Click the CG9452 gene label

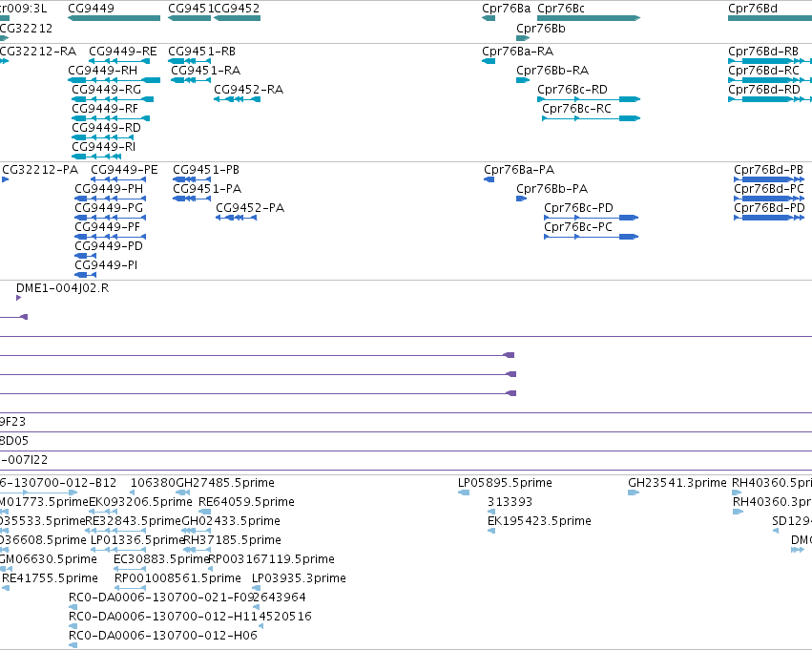point(237,9)
